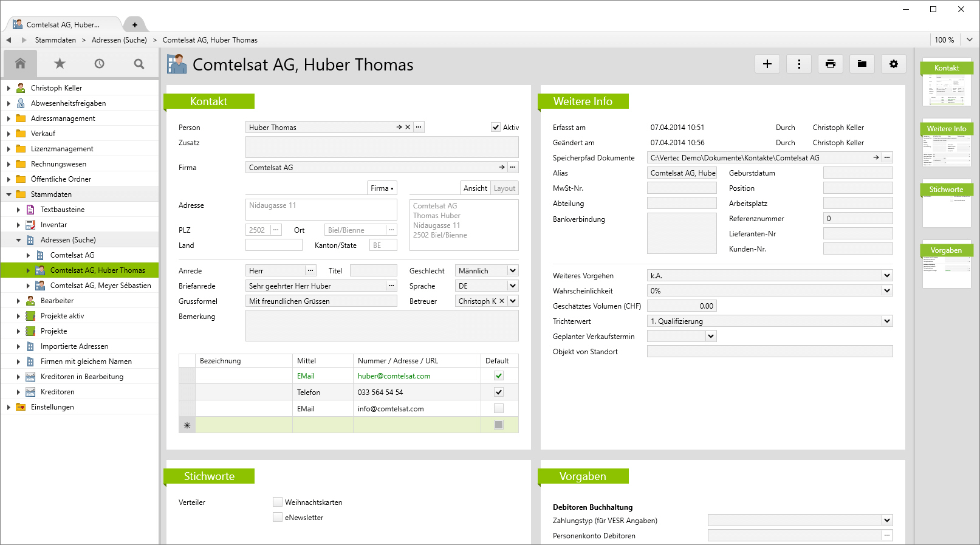Jump to person via arrow in Person field
The image size is (980, 545).
[399, 128]
